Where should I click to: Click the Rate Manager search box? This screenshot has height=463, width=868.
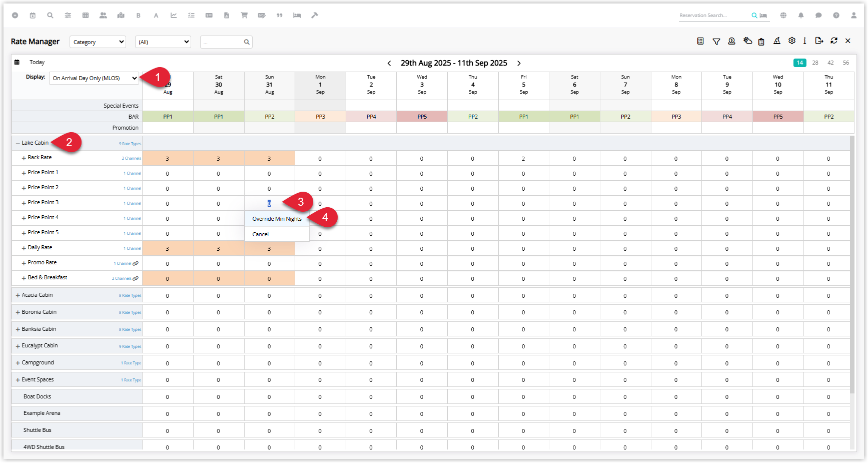(x=226, y=42)
